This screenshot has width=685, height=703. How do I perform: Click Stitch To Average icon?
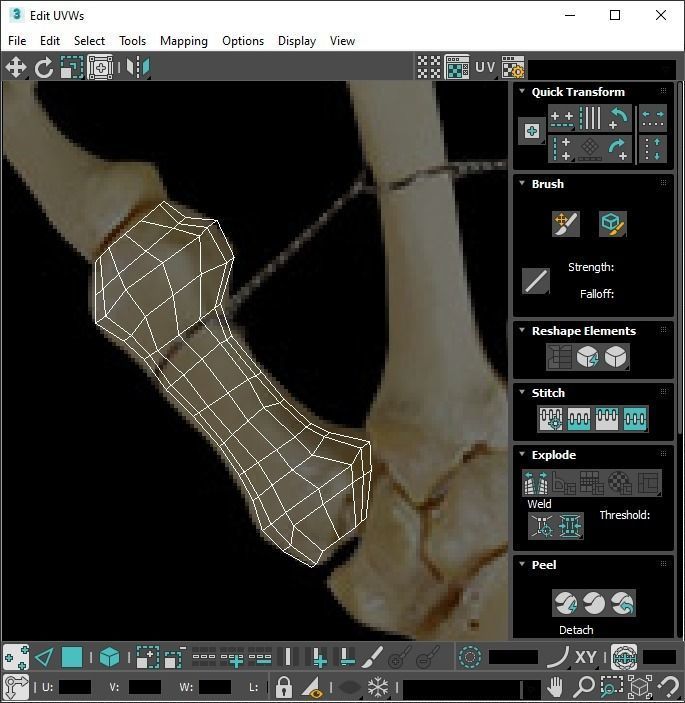point(579,419)
